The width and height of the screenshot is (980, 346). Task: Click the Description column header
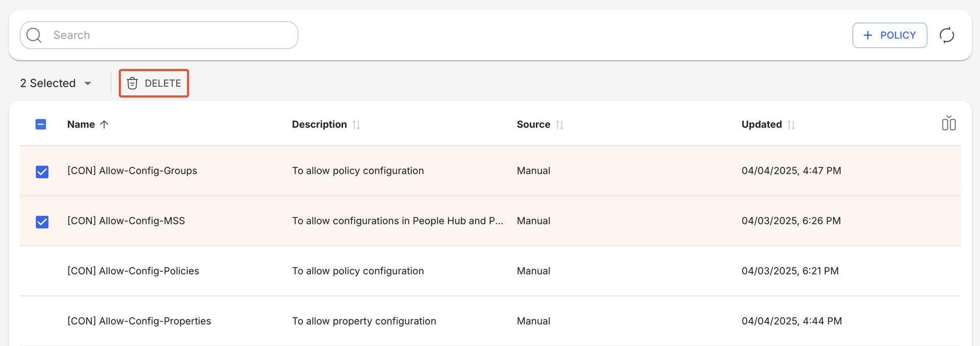coord(319,125)
